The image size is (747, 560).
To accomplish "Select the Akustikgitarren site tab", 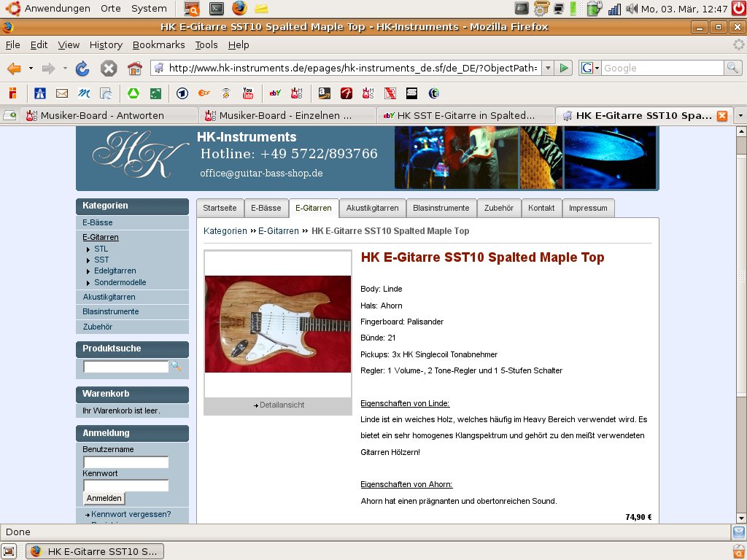I will coord(372,208).
